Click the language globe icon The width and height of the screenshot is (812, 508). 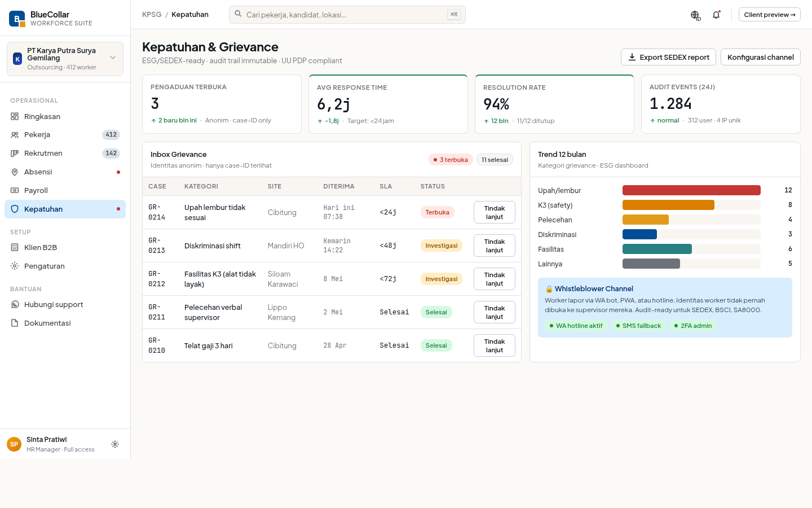click(695, 15)
